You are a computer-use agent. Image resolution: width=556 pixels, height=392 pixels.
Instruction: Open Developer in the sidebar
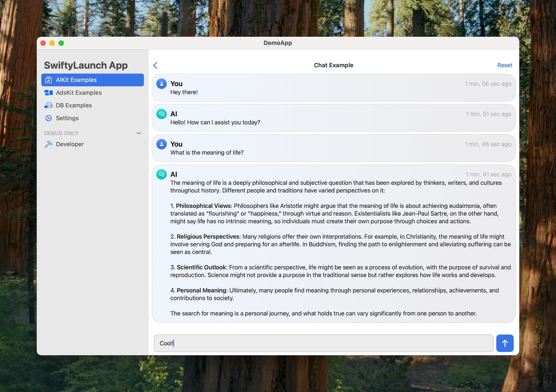click(93, 145)
